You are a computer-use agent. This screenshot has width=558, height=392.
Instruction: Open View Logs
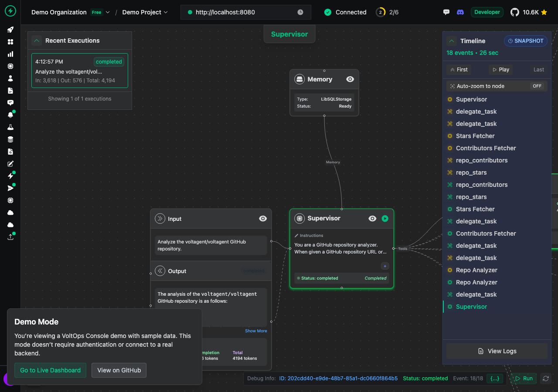point(497,351)
